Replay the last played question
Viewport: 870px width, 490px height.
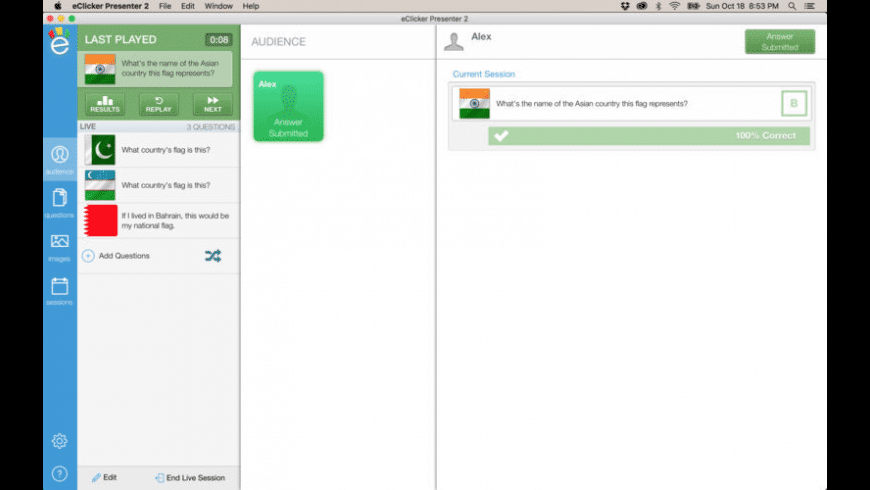click(159, 104)
